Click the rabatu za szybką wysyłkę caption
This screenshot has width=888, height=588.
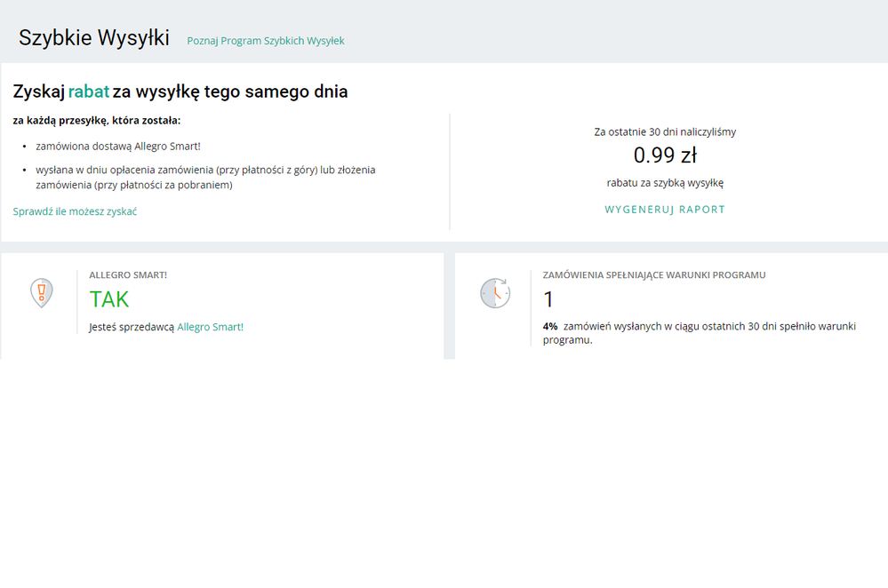point(664,182)
